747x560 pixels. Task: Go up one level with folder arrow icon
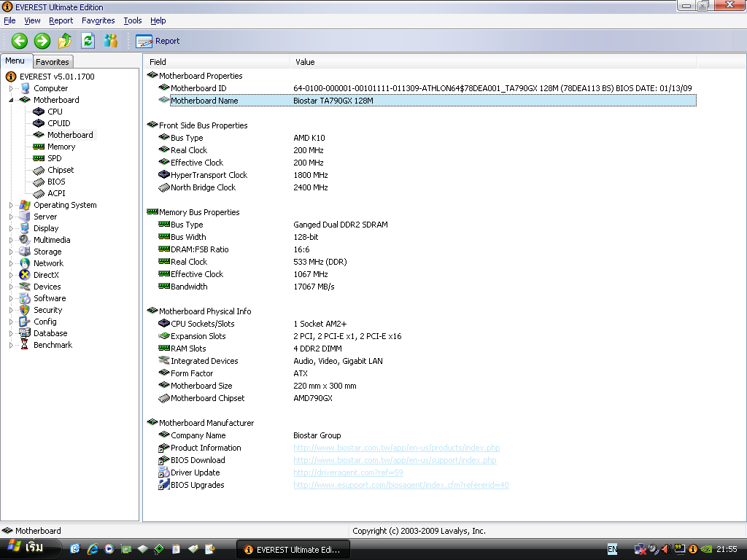pyautogui.click(x=65, y=41)
